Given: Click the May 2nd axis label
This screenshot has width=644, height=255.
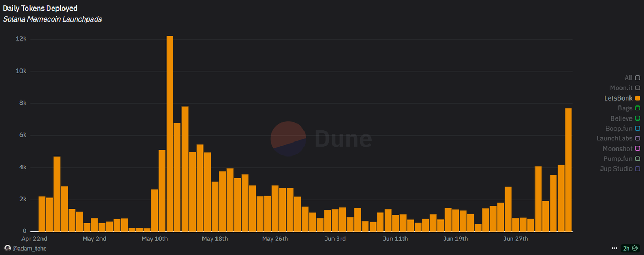Looking at the screenshot, I should (x=95, y=239).
